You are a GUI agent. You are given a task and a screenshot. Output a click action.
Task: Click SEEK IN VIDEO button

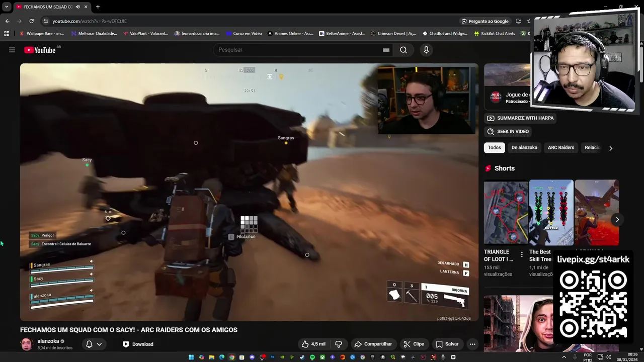[x=508, y=131]
